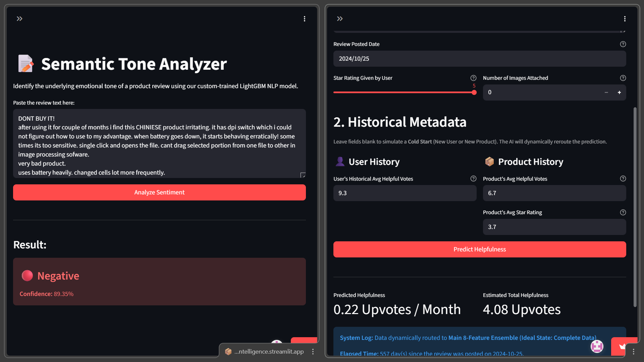The height and width of the screenshot is (362, 644).
Task: Open the three-dot menu in helpfulness predictor window
Action: coord(625,19)
